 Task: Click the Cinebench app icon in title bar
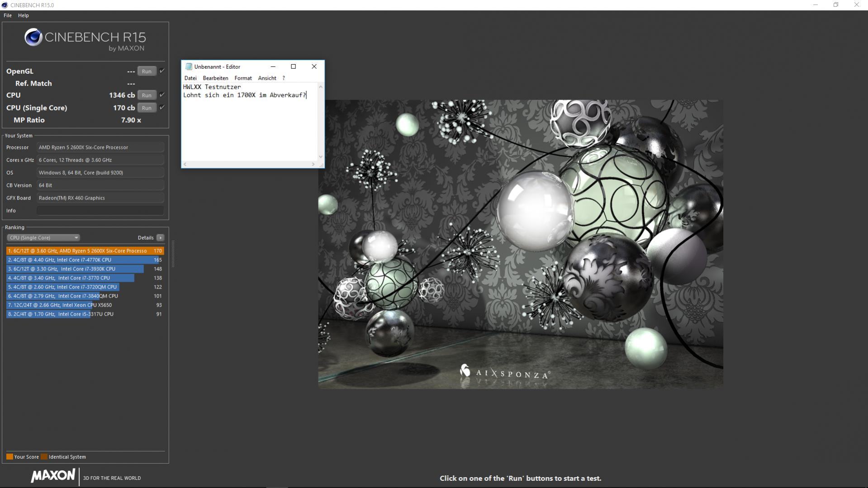pyautogui.click(x=5, y=5)
